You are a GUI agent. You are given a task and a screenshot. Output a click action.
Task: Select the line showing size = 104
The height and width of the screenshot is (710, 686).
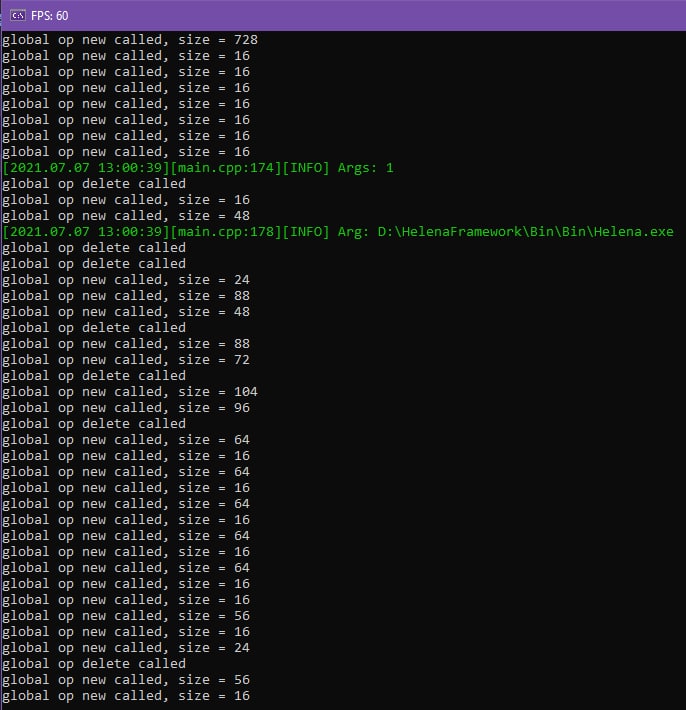pos(130,392)
